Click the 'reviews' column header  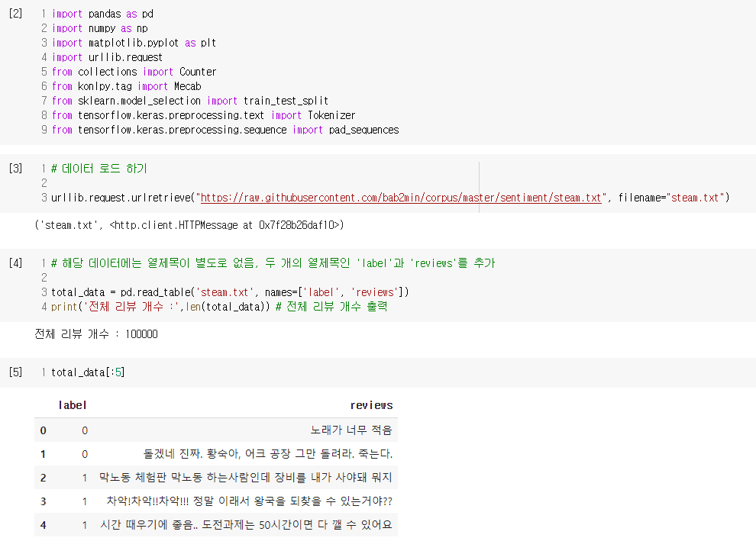tap(371, 405)
